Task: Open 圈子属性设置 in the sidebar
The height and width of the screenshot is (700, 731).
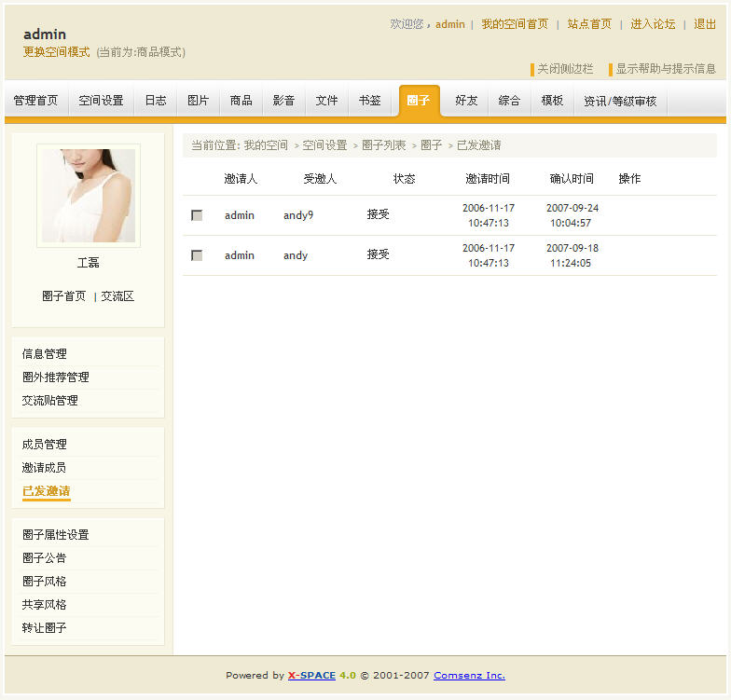Action: [x=56, y=535]
